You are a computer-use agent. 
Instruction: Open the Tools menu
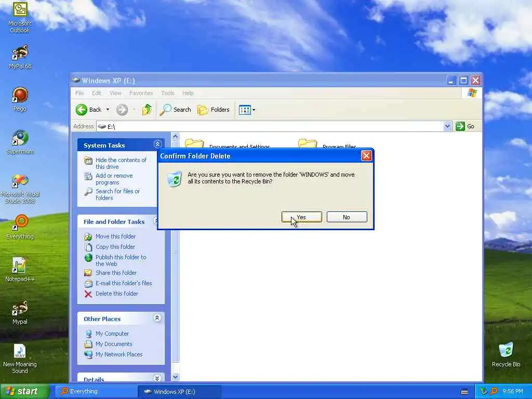click(168, 93)
